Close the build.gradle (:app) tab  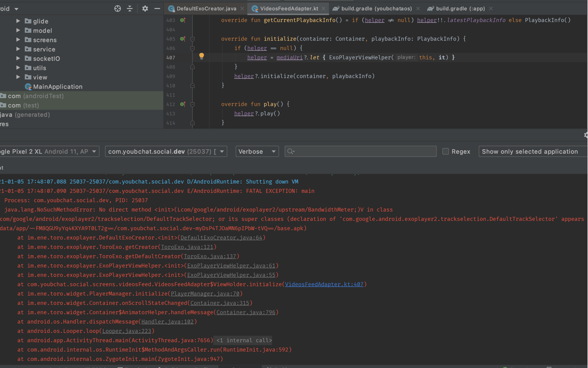[491, 8]
